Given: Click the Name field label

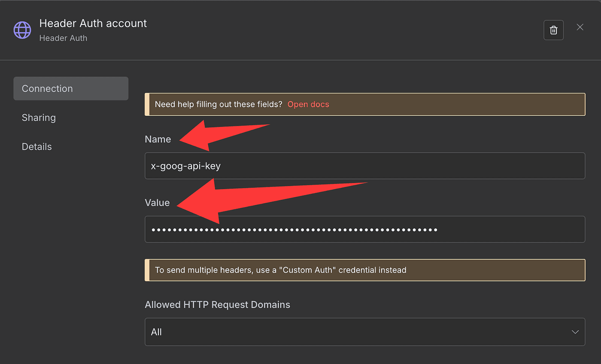Looking at the screenshot, I should (158, 139).
